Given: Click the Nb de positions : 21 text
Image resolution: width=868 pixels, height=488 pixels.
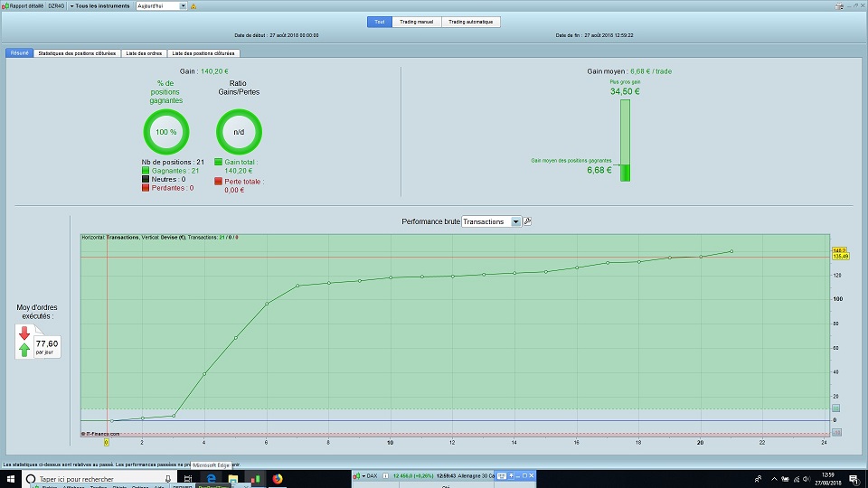Looking at the screenshot, I should (173, 162).
